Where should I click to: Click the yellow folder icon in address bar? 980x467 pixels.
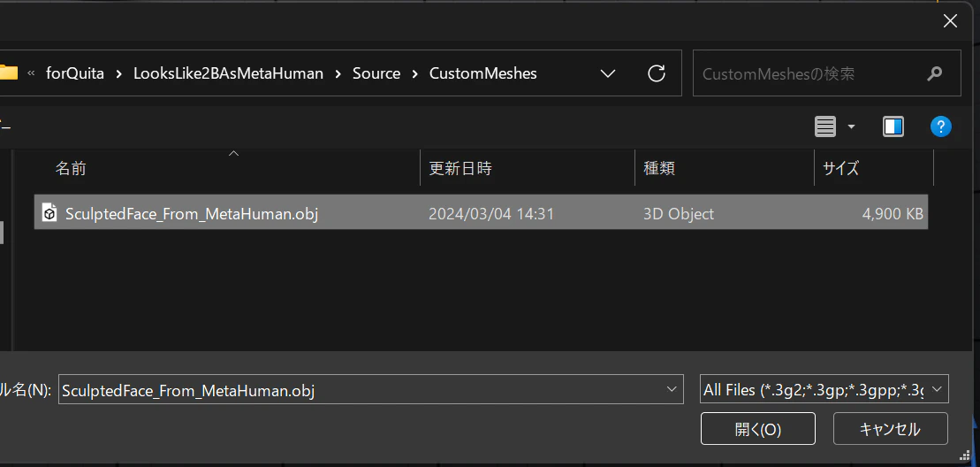click(8, 73)
